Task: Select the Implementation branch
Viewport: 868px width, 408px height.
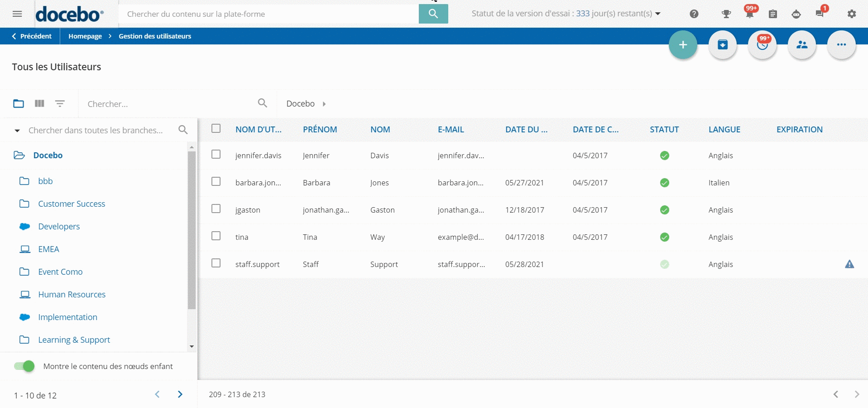Action: [x=68, y=317]
